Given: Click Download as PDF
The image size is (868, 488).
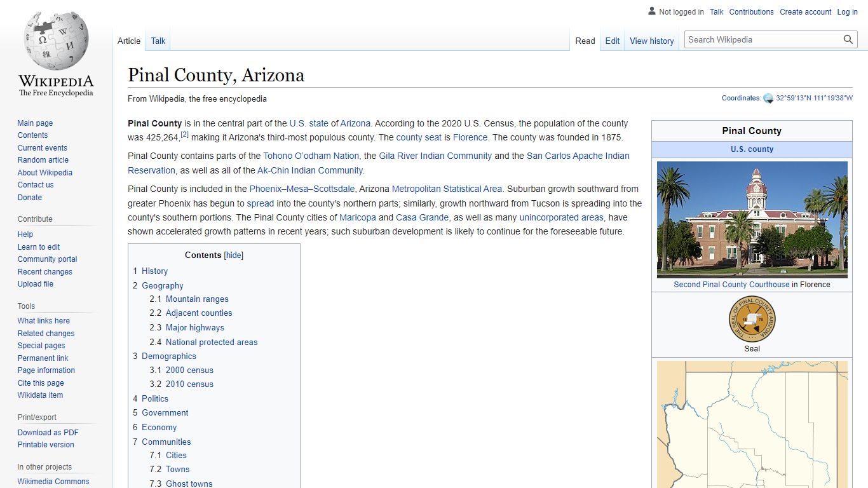Looking at the screenshot, I should pyautogui.click(x=48, y=433).
